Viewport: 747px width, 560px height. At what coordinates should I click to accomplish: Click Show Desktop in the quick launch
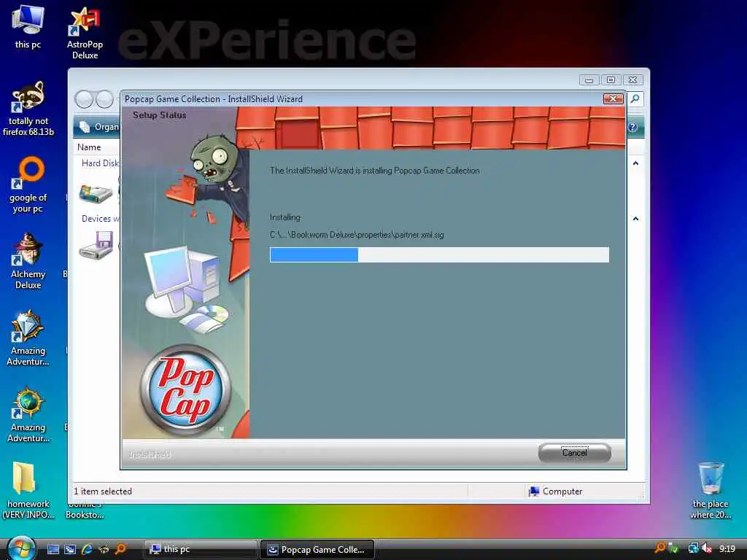[x=53, y=549]
